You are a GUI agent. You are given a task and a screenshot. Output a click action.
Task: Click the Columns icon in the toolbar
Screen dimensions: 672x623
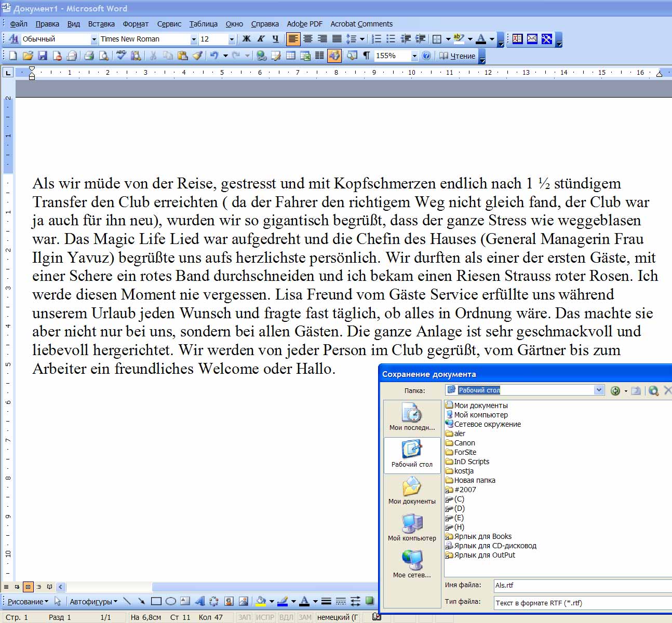pyautogui.click(x=320, y=56)
